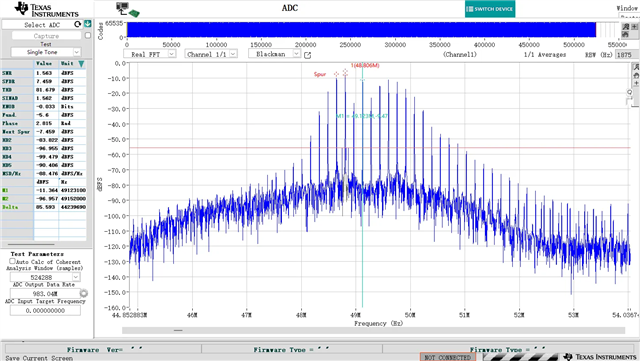This screenshot has width=640, height=361.
Task: Click the device connection icon beside the TI logo
Action: [128, 10]
